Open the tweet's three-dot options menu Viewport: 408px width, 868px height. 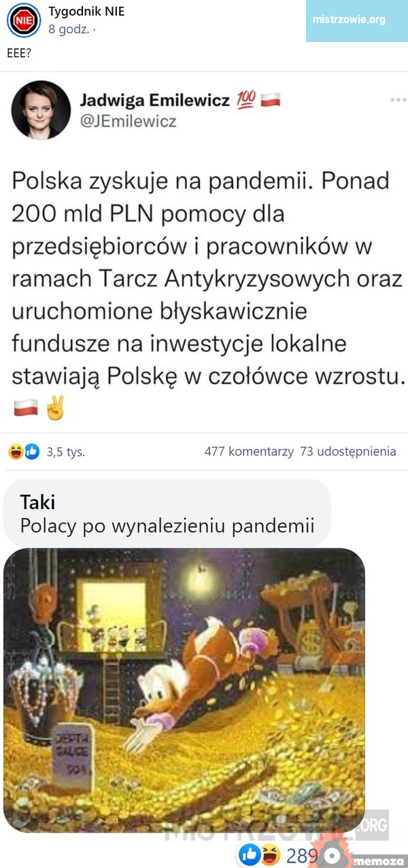click(x=397, y=100)
